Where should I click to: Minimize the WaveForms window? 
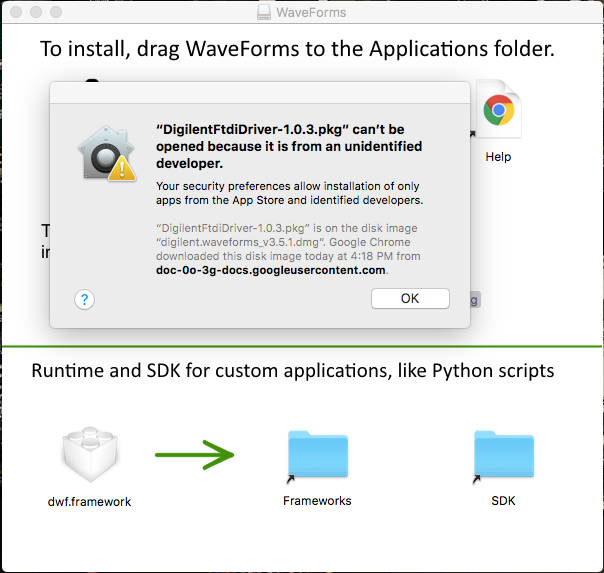pyautogui.click(x=36, y=12)
